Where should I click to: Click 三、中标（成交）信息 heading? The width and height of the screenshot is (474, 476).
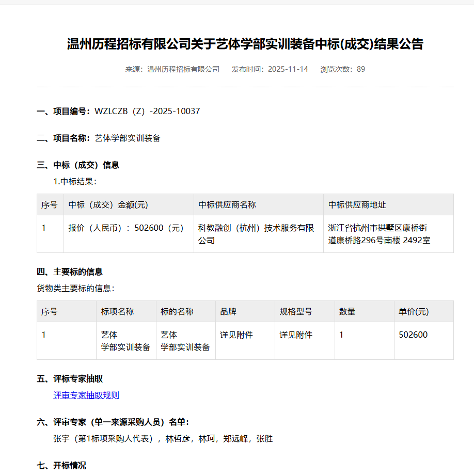78,165
